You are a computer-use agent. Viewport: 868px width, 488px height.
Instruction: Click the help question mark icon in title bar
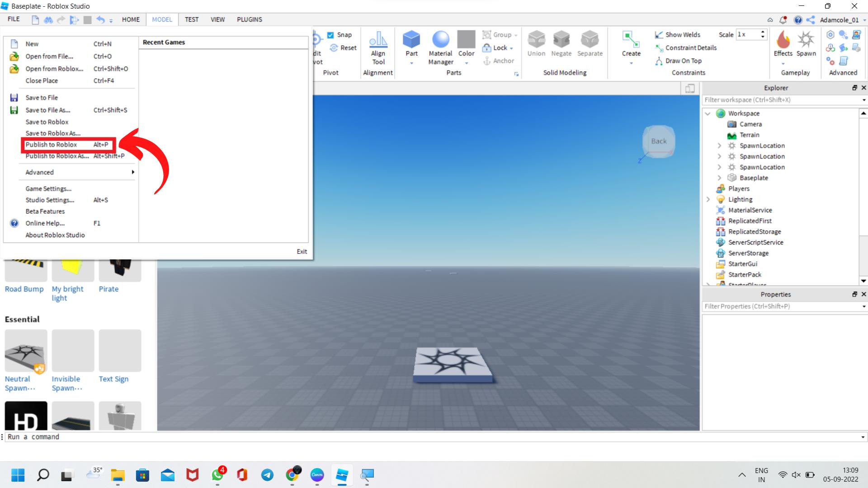pos(798,20)
